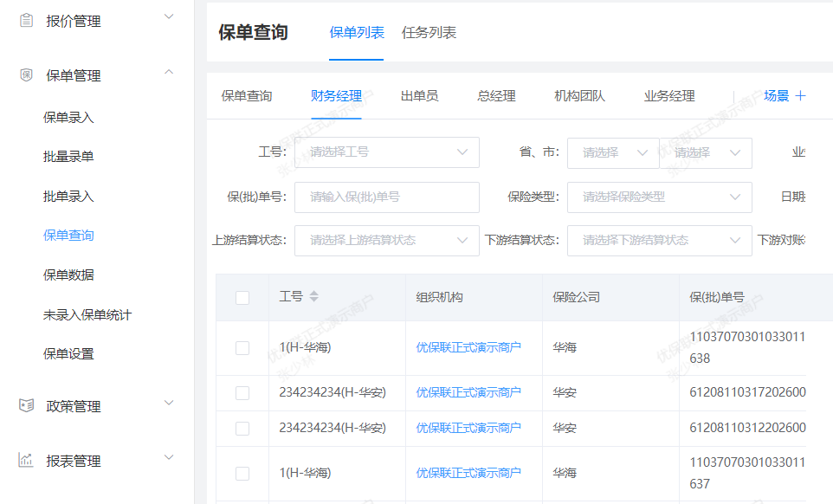The width and height of the screenshot is (833, 504).
Task: Switch to the 保单列表 tab
Action: tap(357, 33)
